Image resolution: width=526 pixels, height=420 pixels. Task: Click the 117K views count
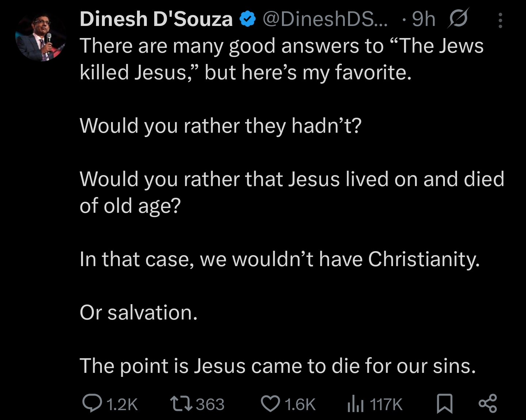pyautogui.click(x=386, y=404)
